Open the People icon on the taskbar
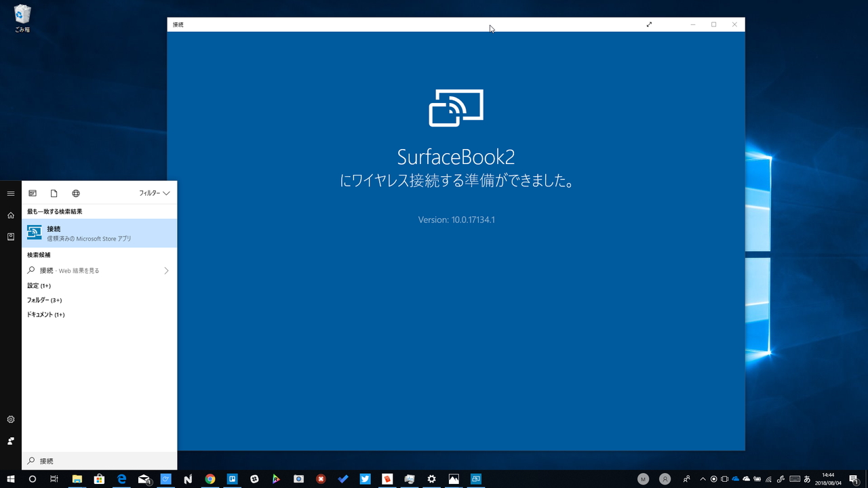Screen dimensions: 868x488 point(687,479)
